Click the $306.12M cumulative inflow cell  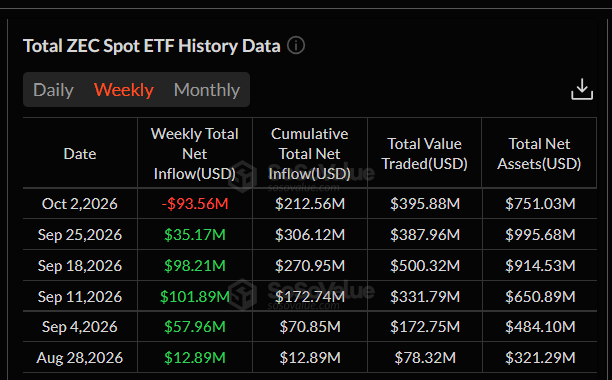(310, 234)
